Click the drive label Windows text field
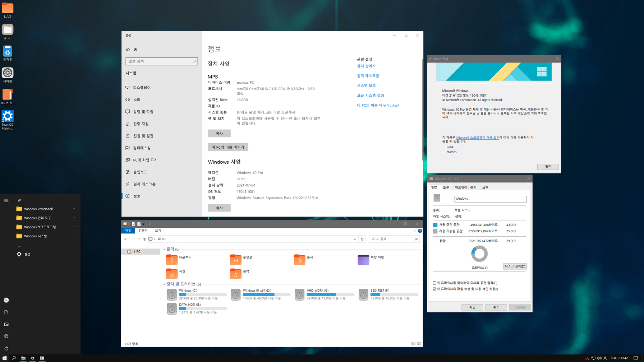The image size is (644, 362). (x=491, y=199)
